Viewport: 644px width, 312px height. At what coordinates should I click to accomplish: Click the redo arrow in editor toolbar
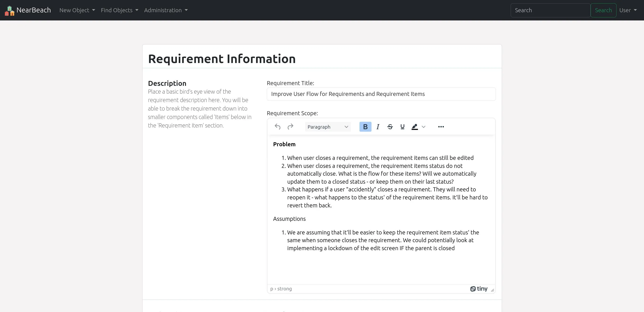[x=290, y=127]
